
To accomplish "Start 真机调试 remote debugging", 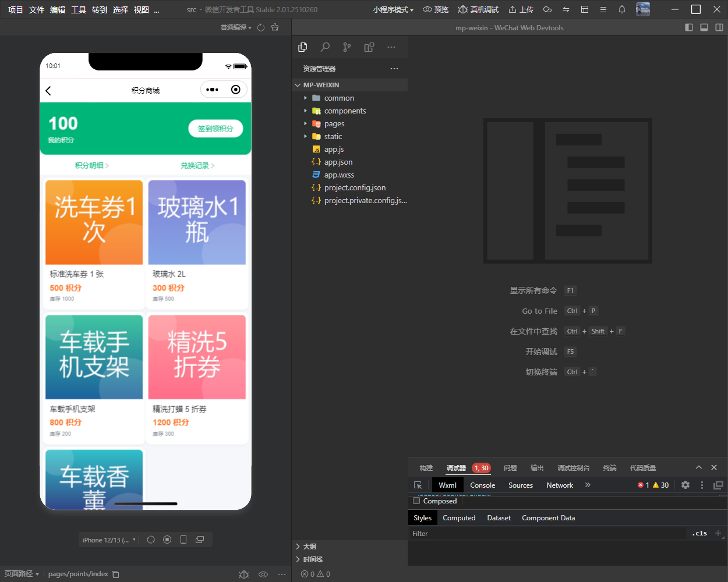I will [479, 9].
